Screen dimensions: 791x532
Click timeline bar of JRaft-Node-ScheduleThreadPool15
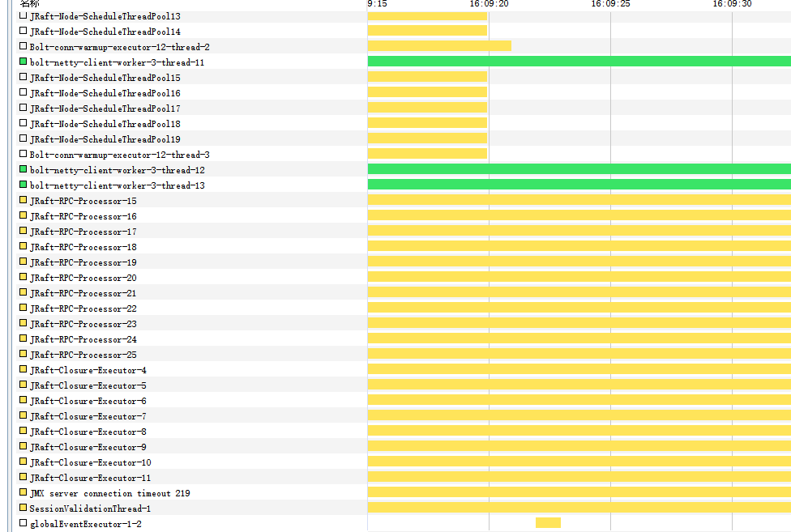(427, 77)
